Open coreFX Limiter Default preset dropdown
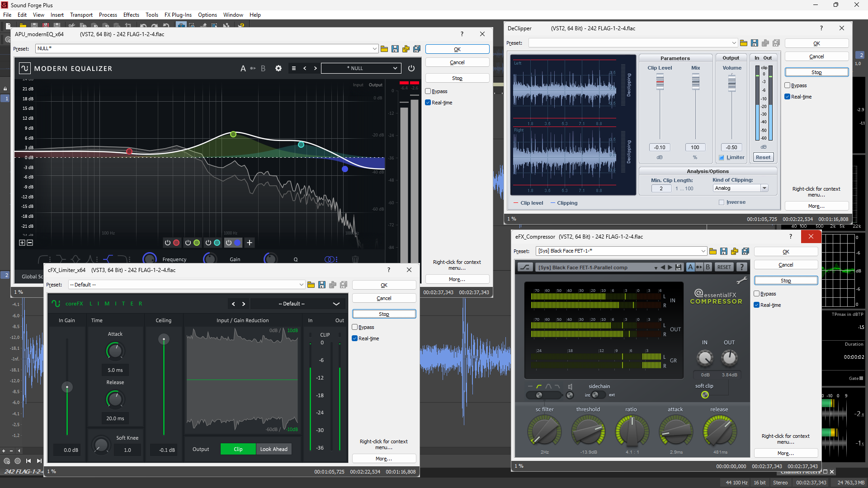 tap(297, 304)
